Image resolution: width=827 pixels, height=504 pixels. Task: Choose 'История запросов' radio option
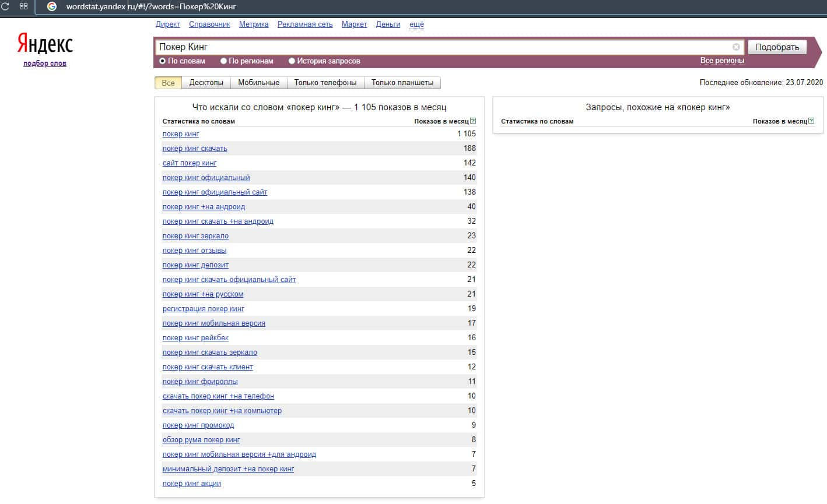[x=292, y=61]
